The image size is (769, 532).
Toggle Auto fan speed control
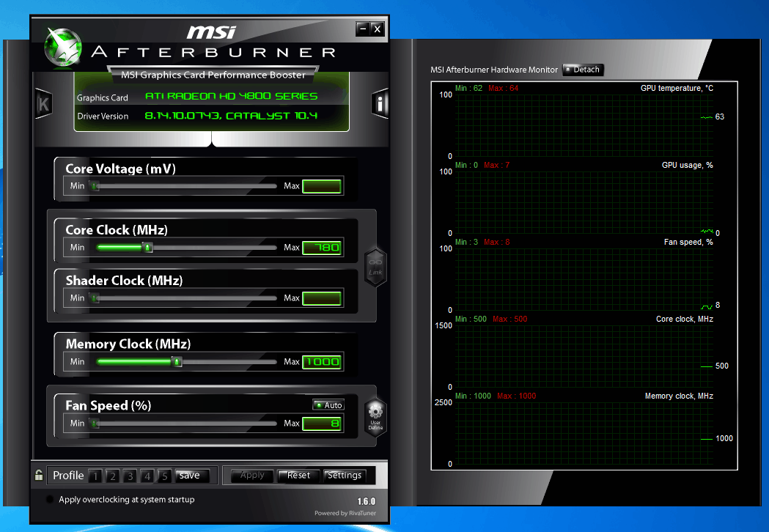328,405
